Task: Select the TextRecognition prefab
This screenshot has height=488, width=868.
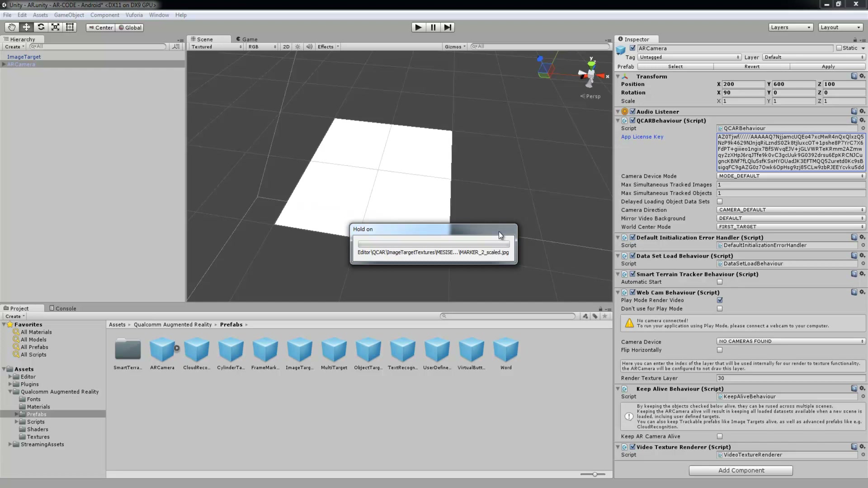Action: coord(403,354)
